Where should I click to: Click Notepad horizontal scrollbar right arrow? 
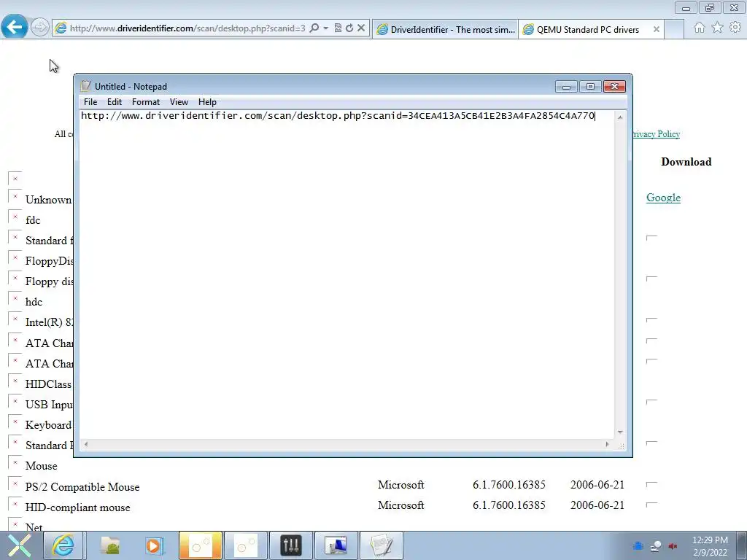pos(607,444)
